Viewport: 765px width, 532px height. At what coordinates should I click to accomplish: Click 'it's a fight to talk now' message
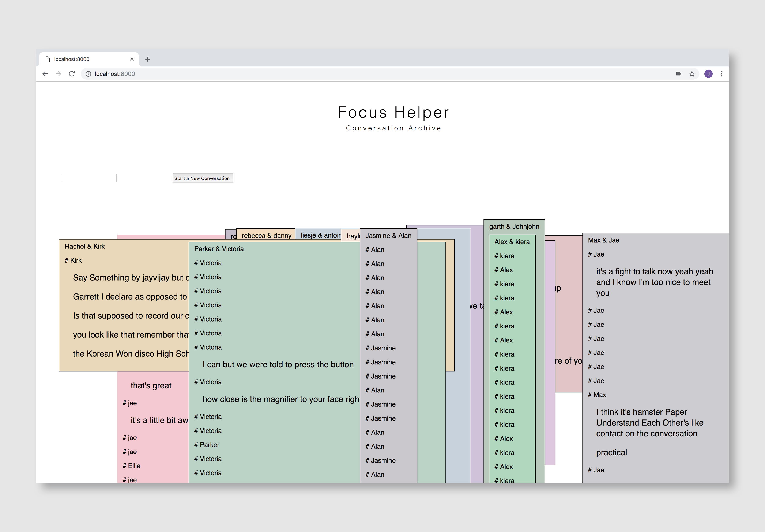click(654, 282)
